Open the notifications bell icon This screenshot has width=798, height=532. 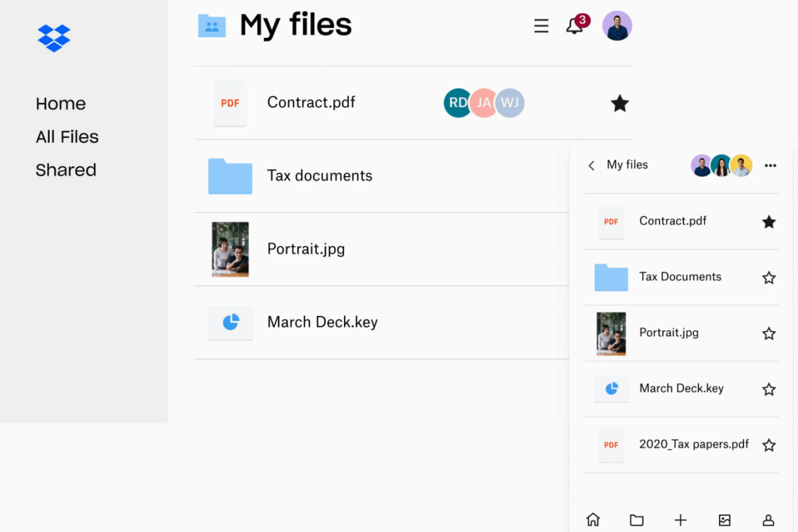[x=574, y=26]
